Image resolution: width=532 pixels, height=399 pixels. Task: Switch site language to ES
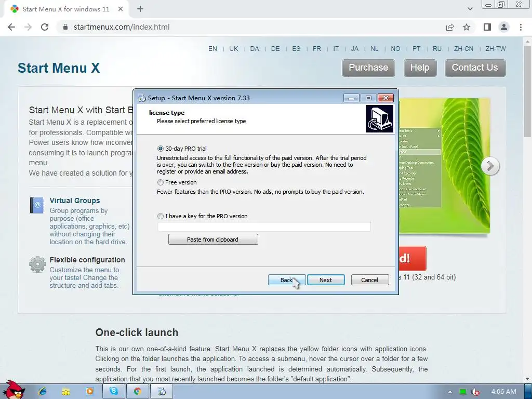(x=296, y=48)
